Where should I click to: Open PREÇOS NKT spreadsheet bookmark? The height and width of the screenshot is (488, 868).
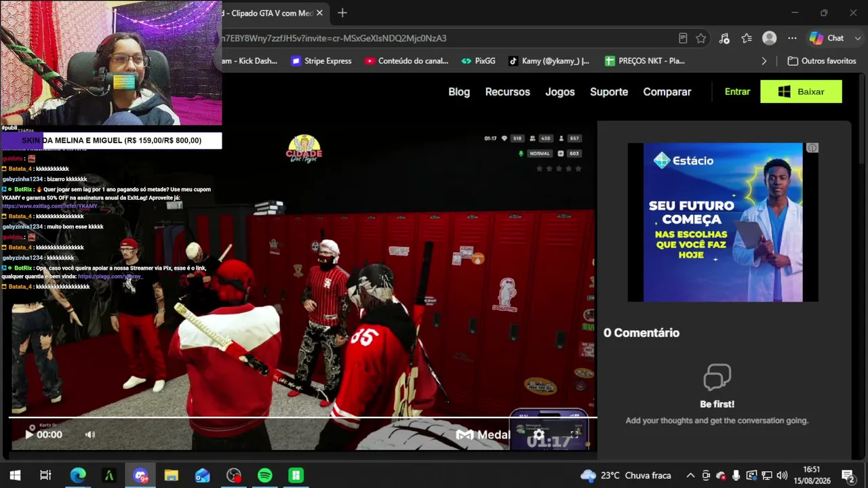point(644,61)
